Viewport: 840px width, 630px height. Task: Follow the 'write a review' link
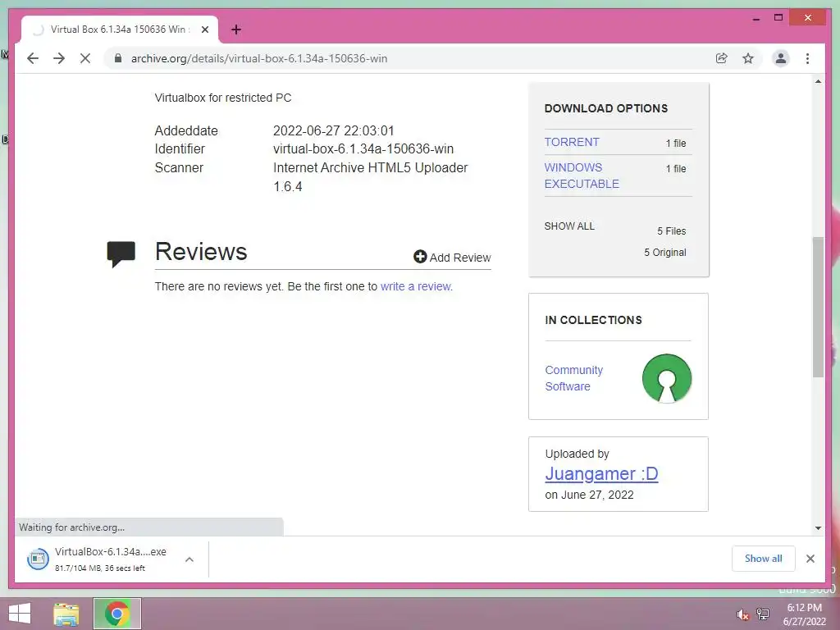click(416, 286)
